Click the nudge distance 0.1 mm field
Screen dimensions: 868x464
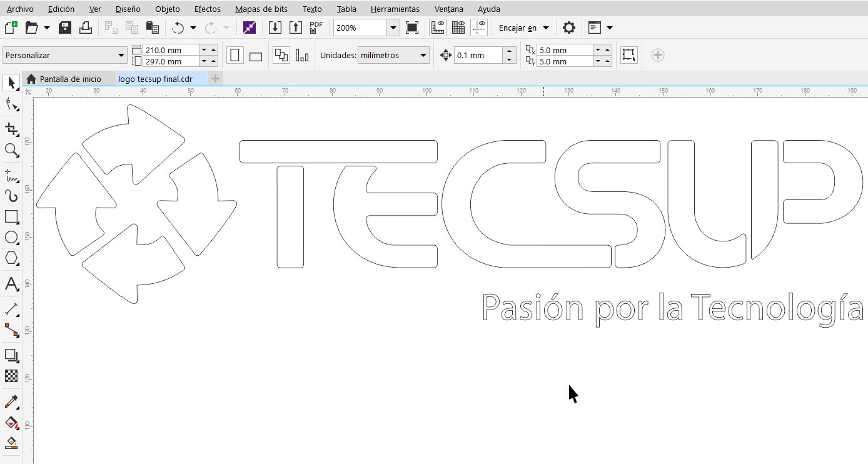coord(478,55)
